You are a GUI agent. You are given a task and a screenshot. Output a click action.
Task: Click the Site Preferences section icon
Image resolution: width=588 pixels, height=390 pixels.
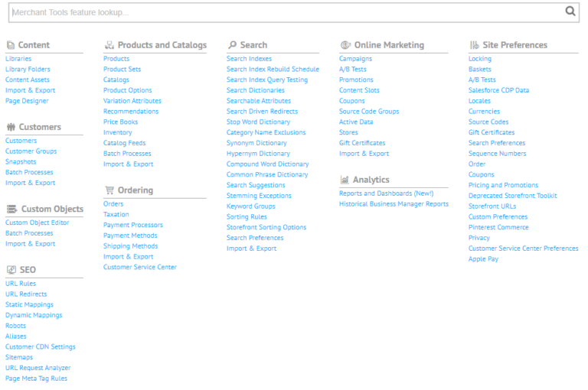click(474, 45)
